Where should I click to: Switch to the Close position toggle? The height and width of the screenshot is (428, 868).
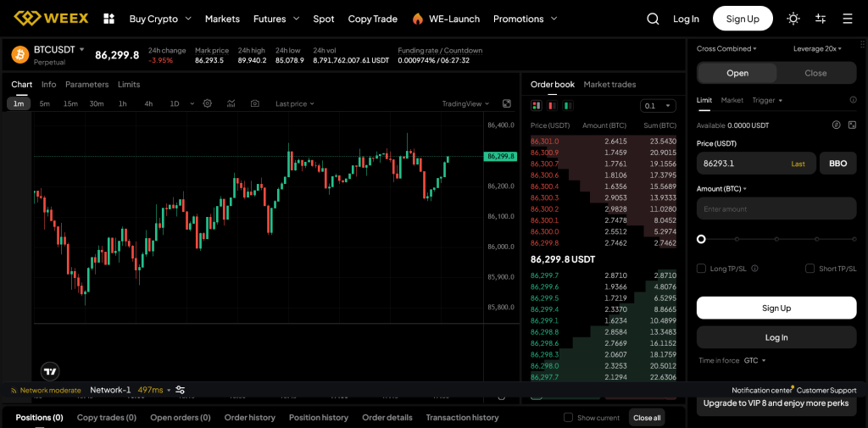815,73
